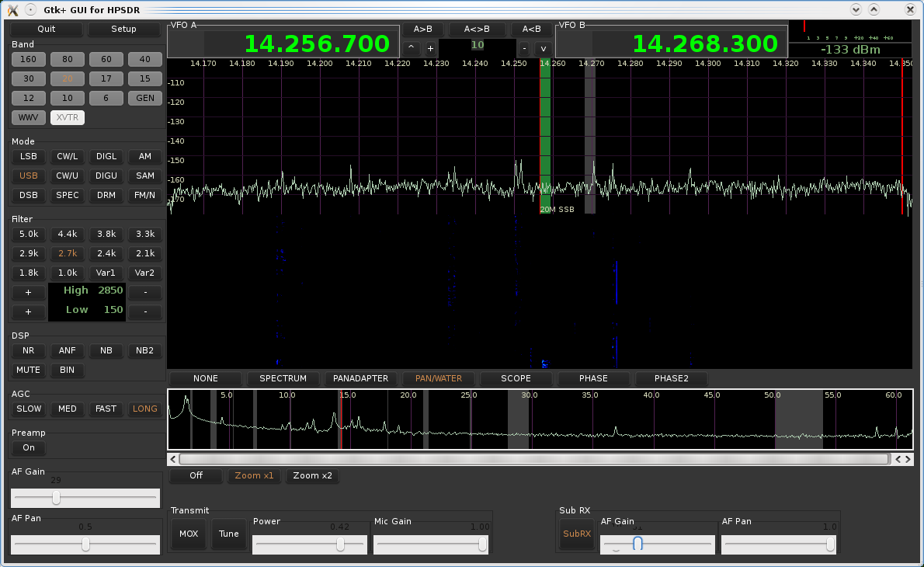Image resolution: width=924 pixels, height=567 pixels.
Task: Set mode to LSB
Action: click(29, 157)
